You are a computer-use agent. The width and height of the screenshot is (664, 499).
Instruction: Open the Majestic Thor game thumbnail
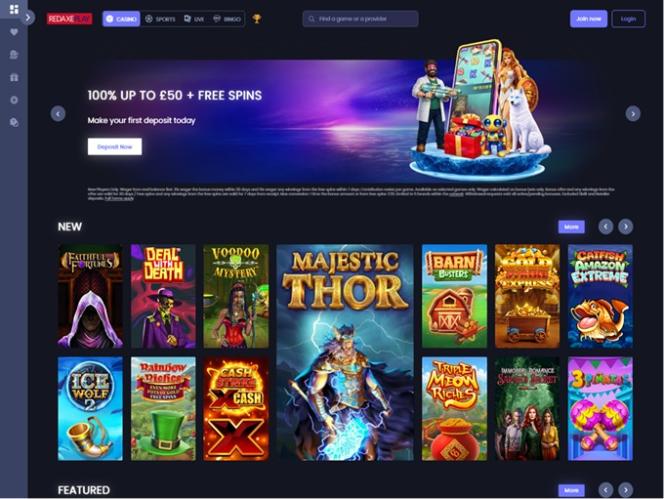[345, 352]
